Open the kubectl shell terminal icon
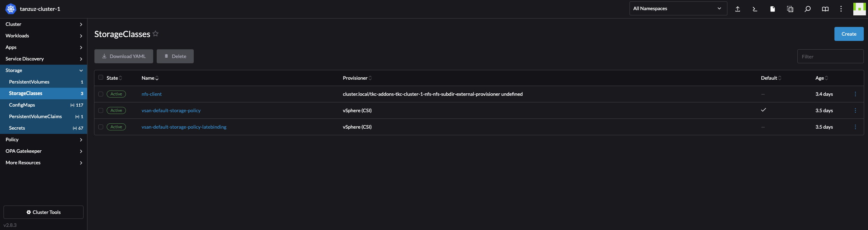 [755, 9]
